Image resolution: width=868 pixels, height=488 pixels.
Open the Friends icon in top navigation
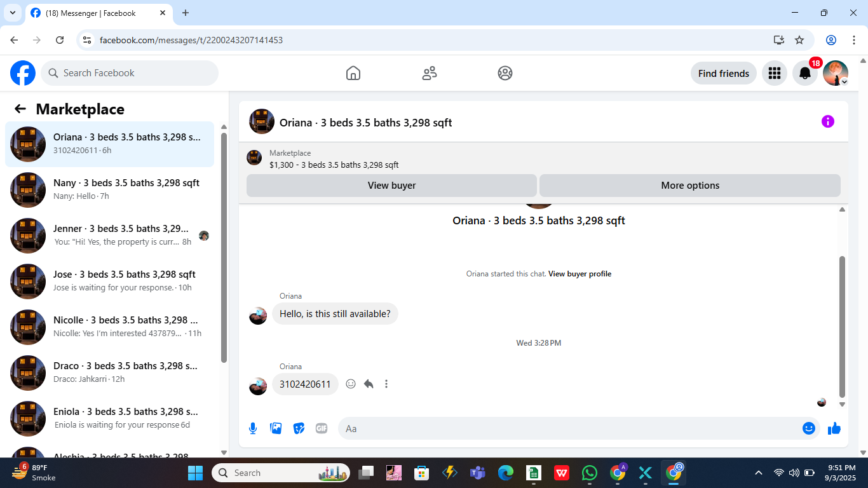[430, 73]
